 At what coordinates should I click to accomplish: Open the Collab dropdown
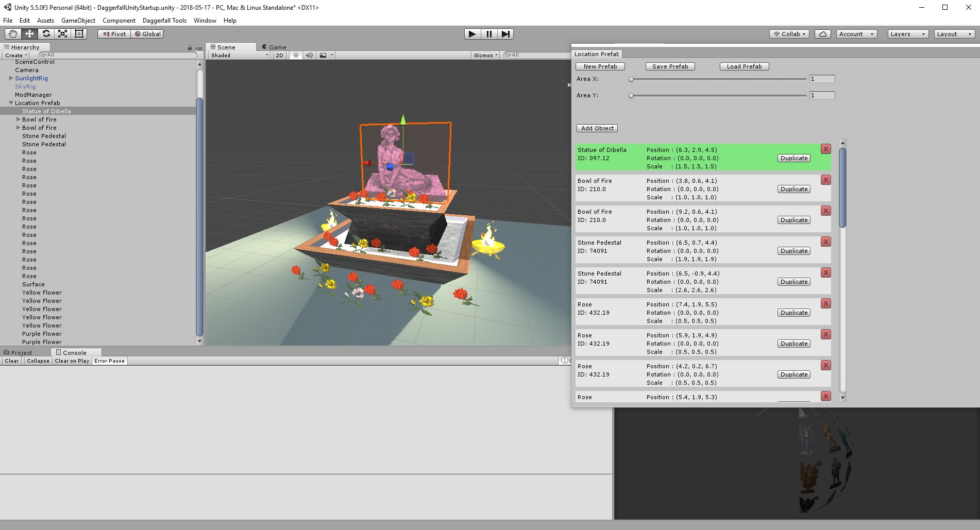point(789,34)
